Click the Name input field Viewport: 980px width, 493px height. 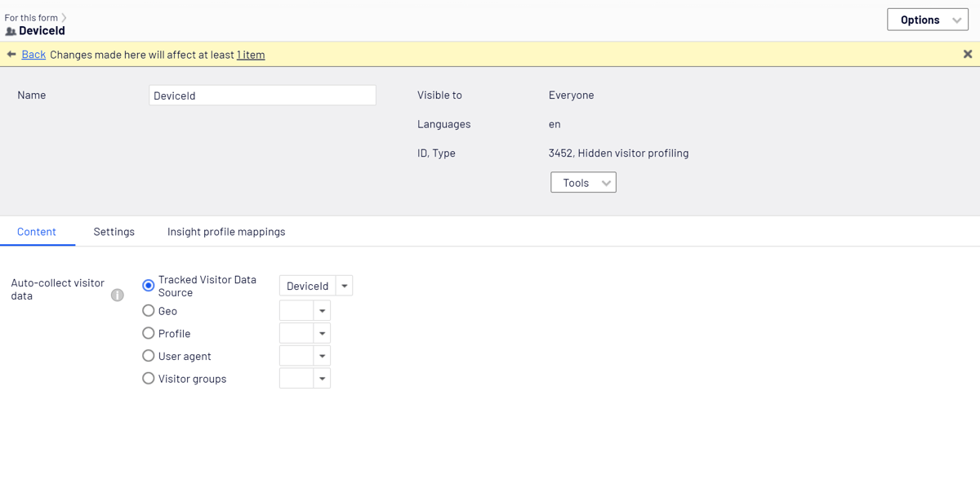[x=262, y=95]
